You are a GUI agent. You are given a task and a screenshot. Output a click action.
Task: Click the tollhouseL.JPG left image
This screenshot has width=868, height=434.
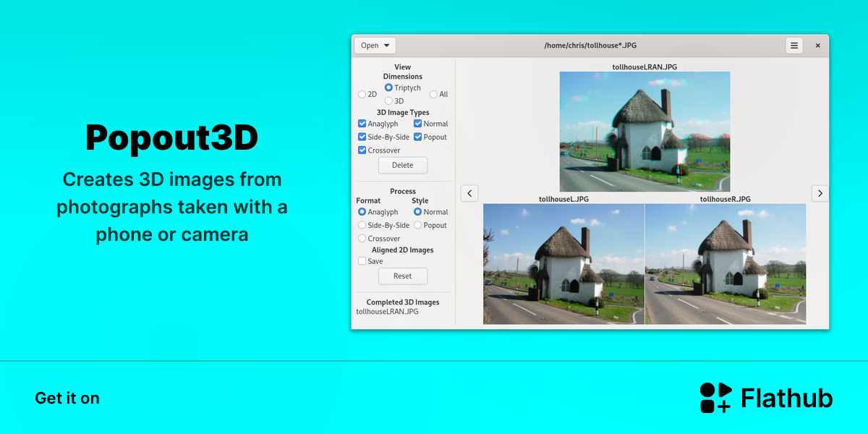pos(563,264)
